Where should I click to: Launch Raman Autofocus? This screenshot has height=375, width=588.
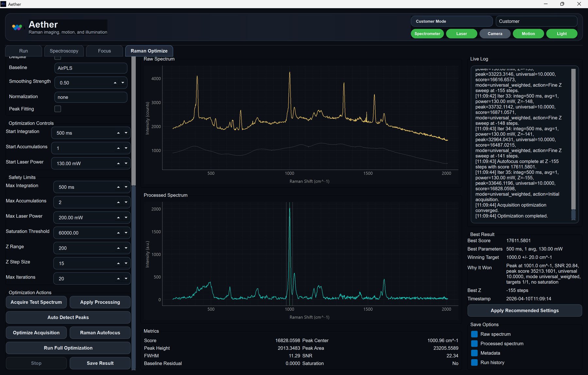tap(100, 333)
